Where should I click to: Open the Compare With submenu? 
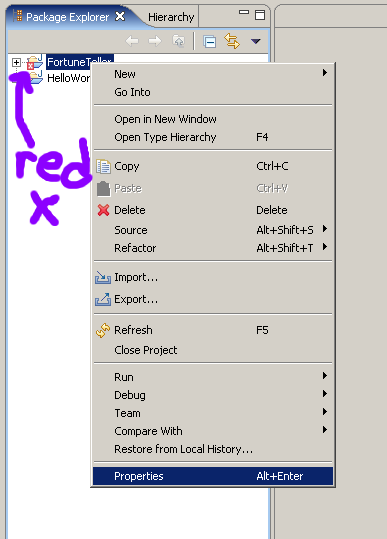point(213,431)
